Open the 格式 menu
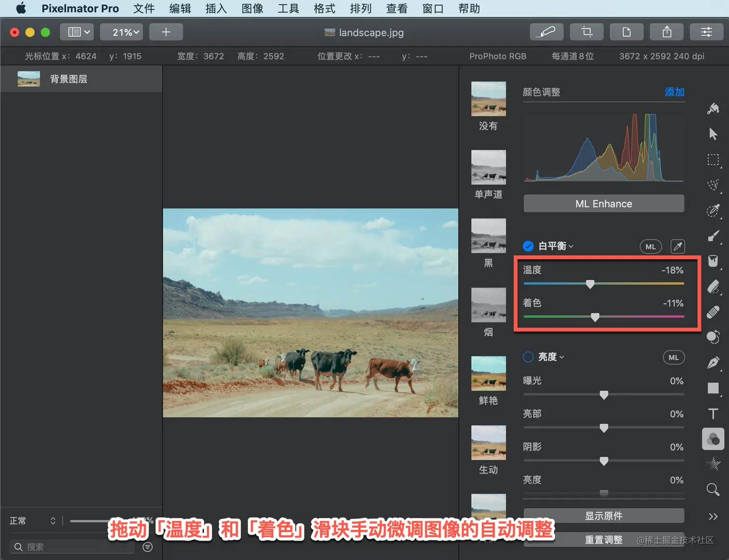The width and height of the screenshot is (729, 560). (324, 9)
